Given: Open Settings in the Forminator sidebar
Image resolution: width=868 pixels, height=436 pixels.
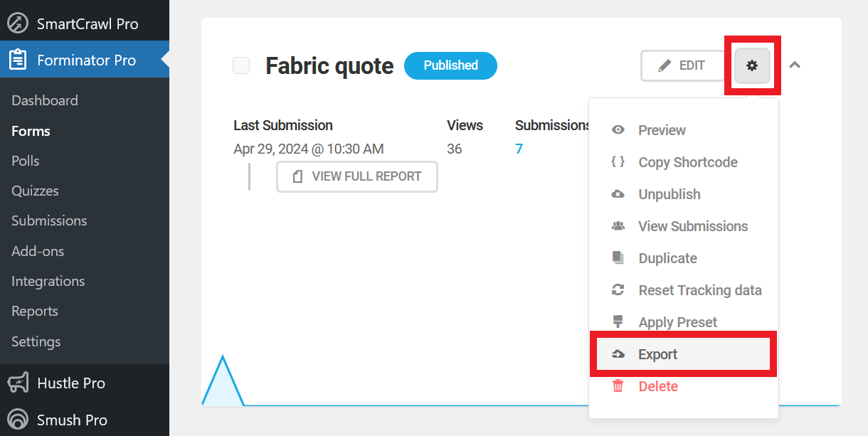Looking at the screenshot, I should pyautogui.click(x=36, y=341).
